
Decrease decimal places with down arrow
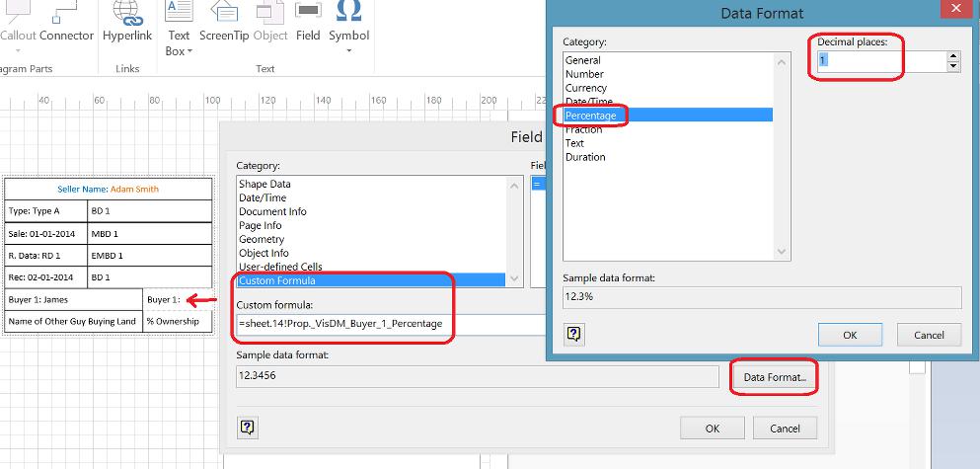952,66
